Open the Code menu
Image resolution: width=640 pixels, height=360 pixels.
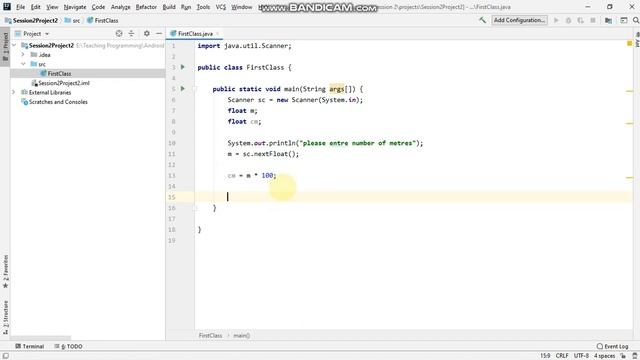(98, 7)
